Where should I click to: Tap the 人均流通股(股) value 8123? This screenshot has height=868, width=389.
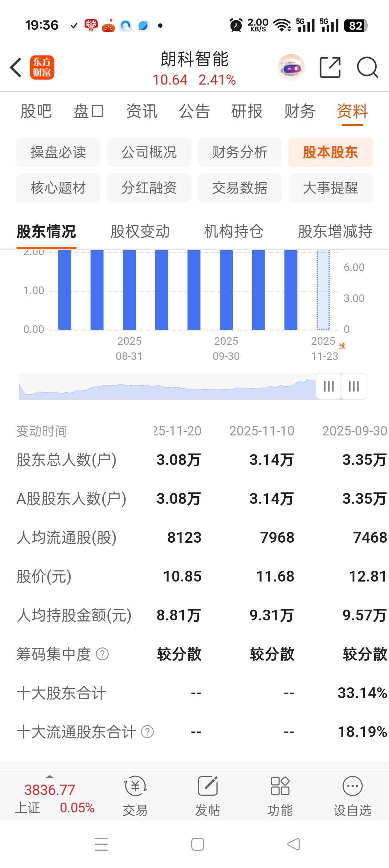[184, 537]
